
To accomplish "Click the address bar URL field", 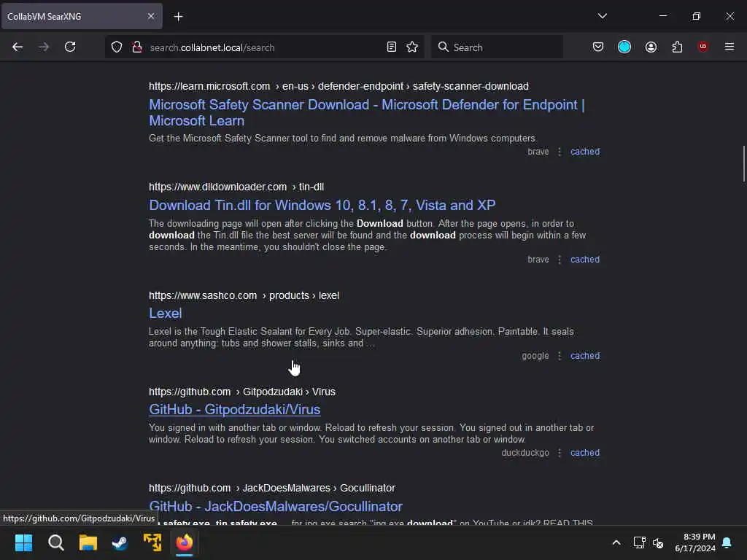I will [264, 47].
